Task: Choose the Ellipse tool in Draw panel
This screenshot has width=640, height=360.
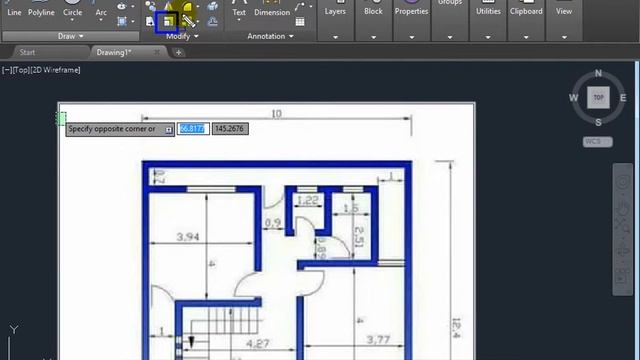Action: point(122,6)
